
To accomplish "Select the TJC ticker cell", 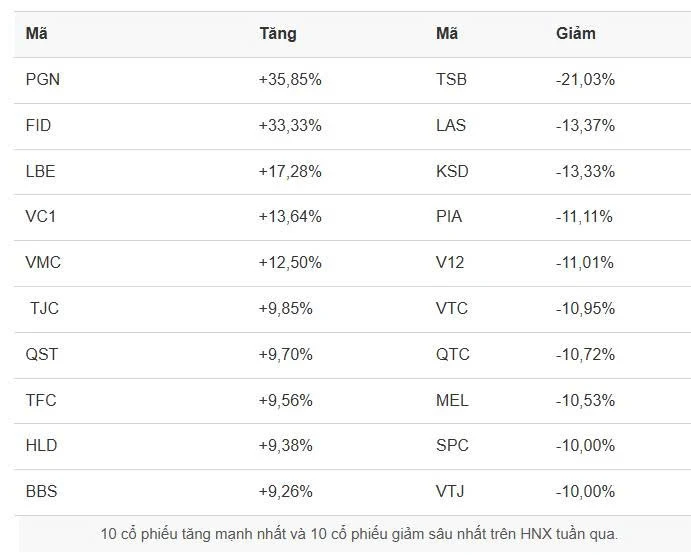I will (44, 309).
